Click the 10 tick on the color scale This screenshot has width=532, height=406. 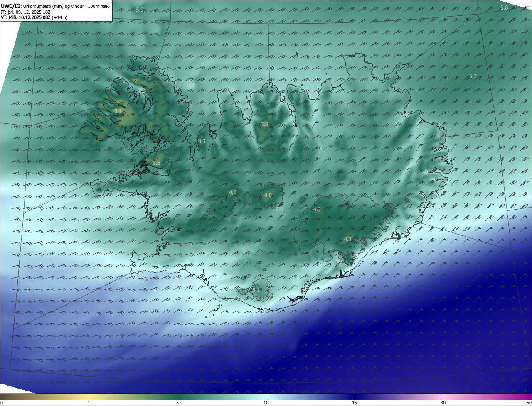(266, 403)
